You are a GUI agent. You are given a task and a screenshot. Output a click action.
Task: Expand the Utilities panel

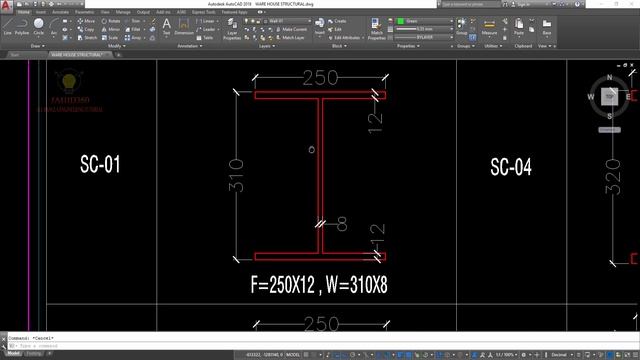click(493, 46)
